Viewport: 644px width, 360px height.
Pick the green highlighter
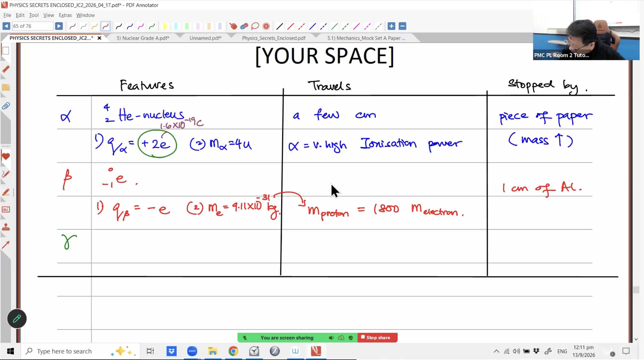187,26
